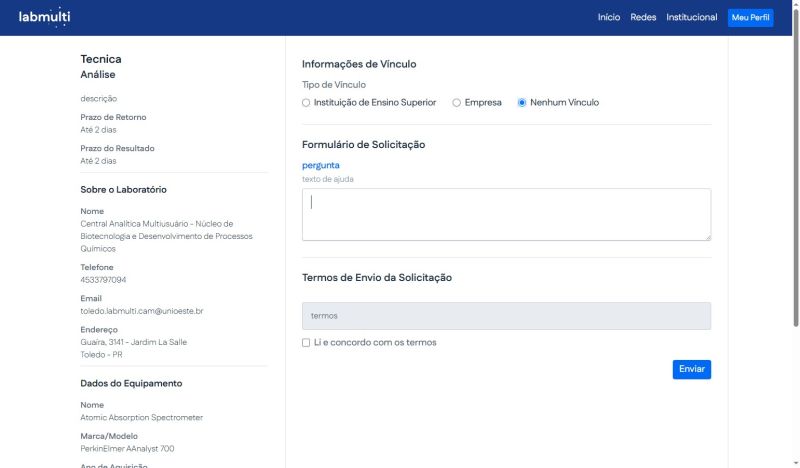Choose the Empresa radio option
This screenshot has width=800, height=468.
pos(457,103)
